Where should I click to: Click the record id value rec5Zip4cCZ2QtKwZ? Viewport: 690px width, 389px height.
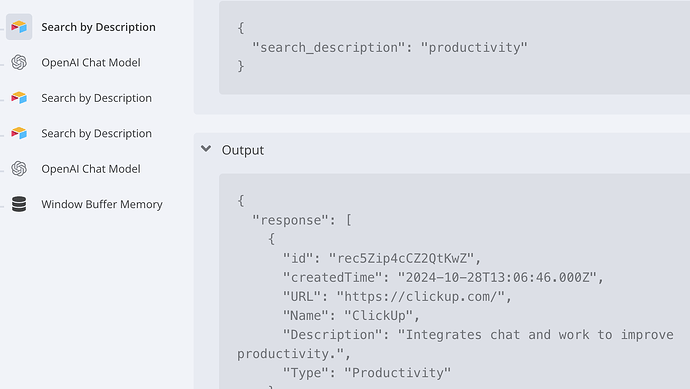[x=401, y=258]
